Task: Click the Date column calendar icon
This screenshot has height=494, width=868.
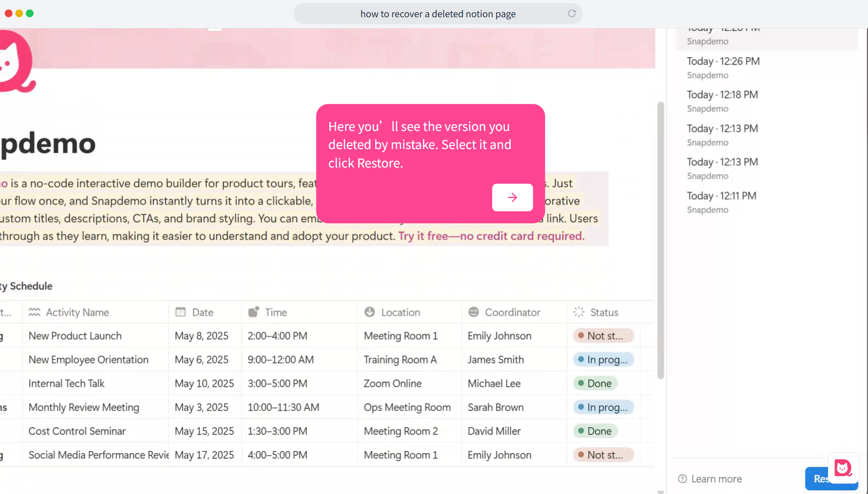Action: (181, 312)
